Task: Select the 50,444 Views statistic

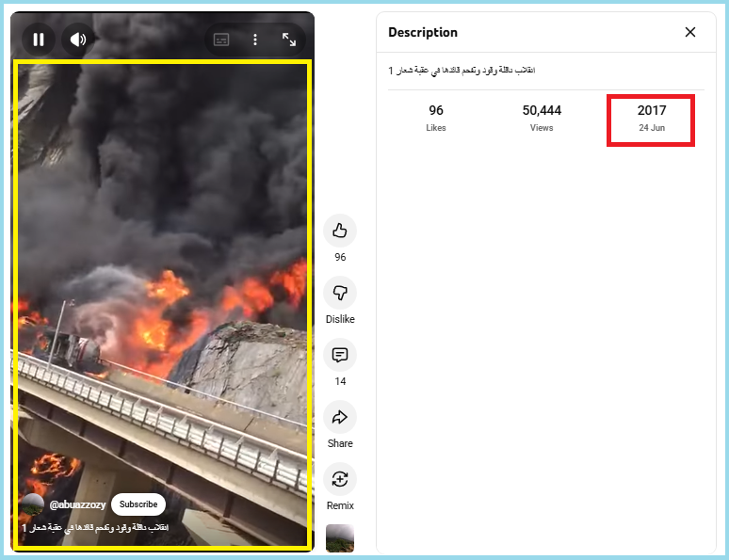Action: click(x=542, y=118)
